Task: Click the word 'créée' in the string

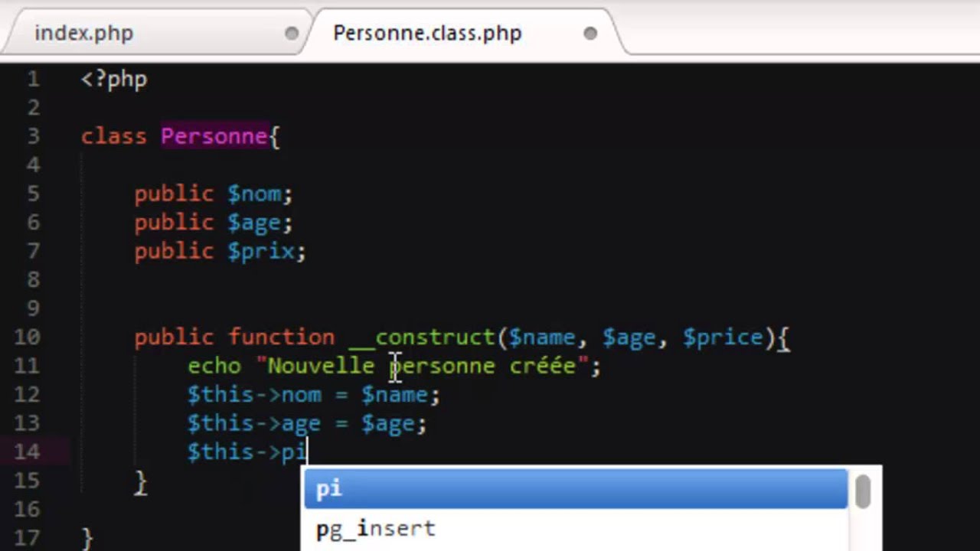Action: coord(543,366)
